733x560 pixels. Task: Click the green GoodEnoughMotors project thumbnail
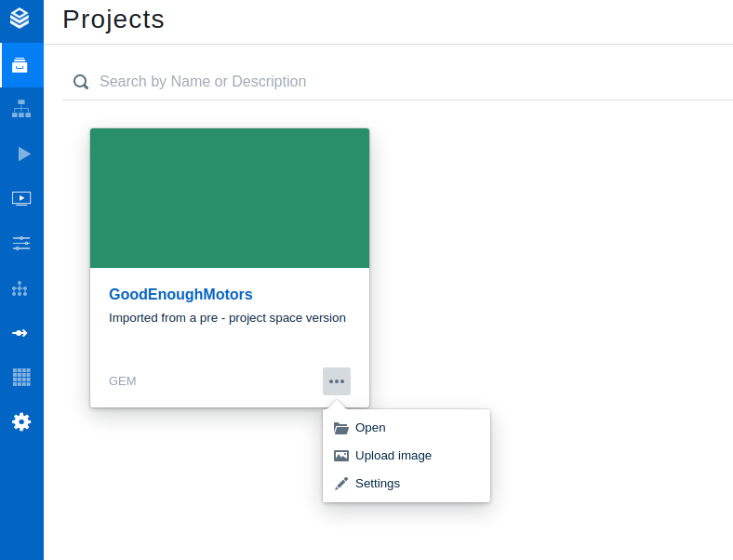[x=229, y=198]
